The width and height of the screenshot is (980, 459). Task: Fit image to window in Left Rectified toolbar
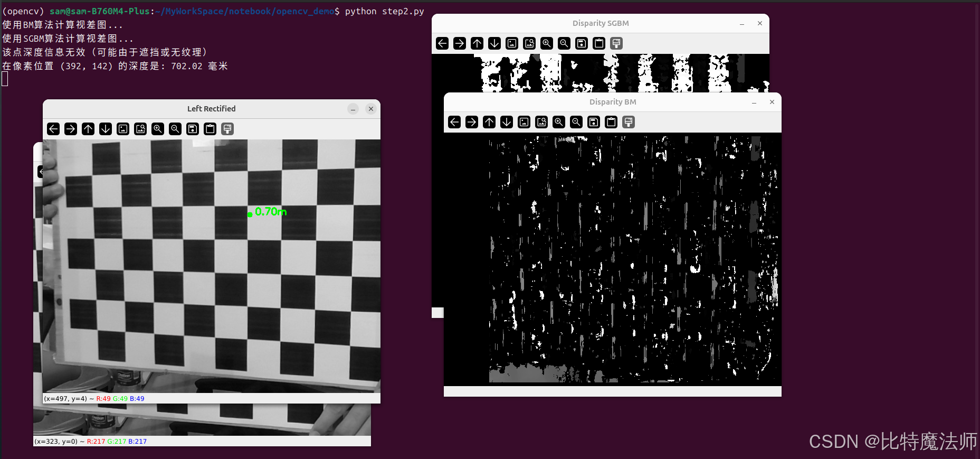[x=140, y=129]
